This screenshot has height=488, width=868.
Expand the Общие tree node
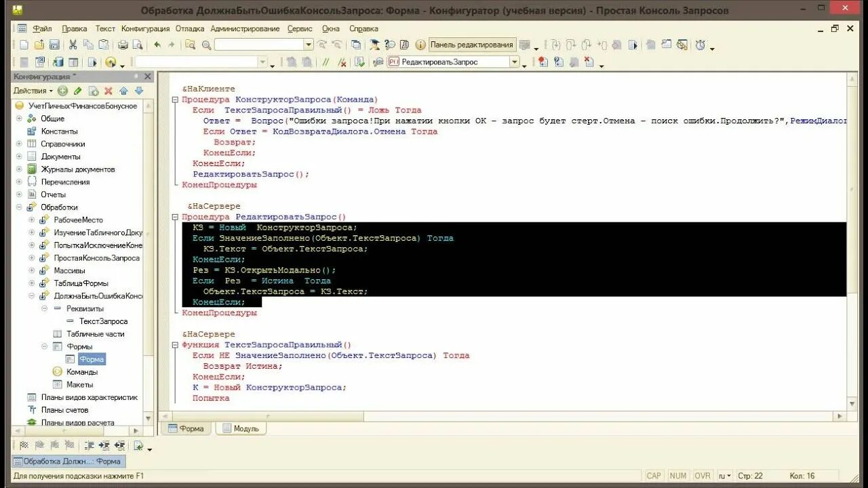pyautogui.click(x=20, y=119)
